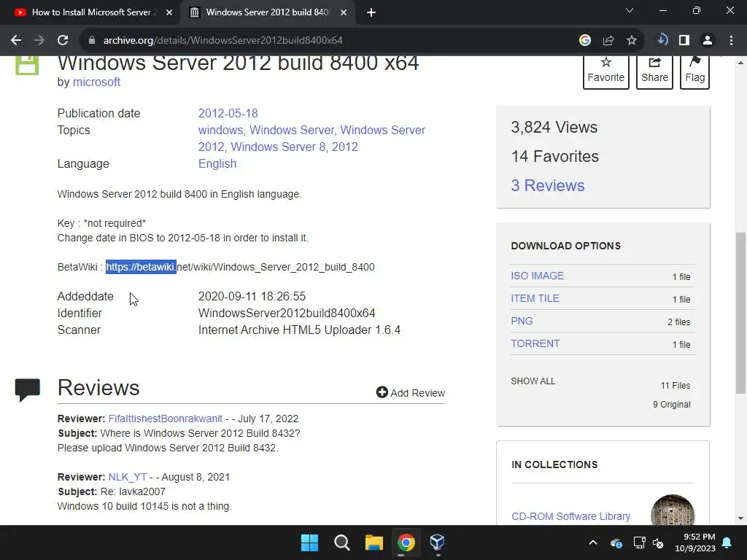The width and height of the screenshot is (747, 560).
Task: Open the 3 Reviews link
Action: [x=547, y=185]
